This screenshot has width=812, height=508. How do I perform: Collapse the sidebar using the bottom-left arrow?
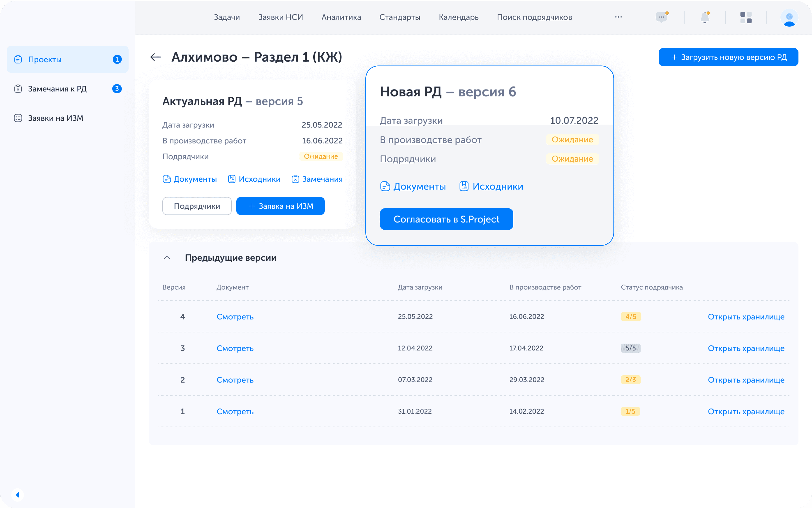pyautogui.click(x=17, y=494)
